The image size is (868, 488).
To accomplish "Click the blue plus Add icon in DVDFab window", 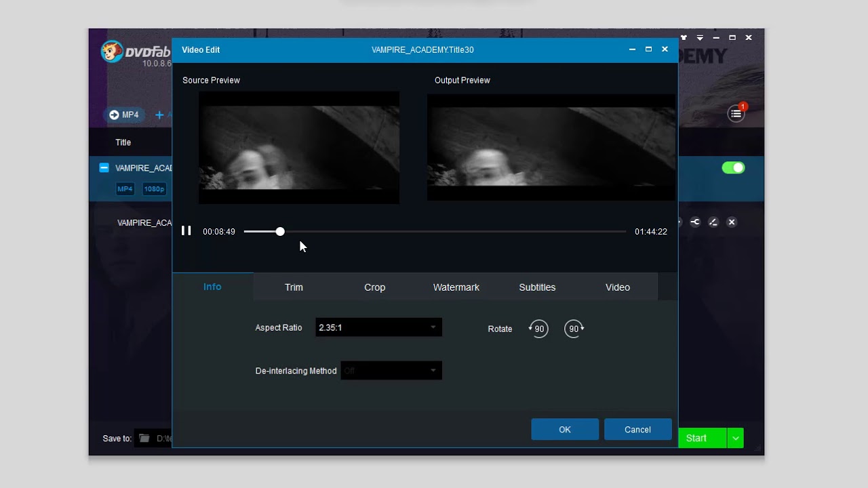I will [x=159, y=115].
